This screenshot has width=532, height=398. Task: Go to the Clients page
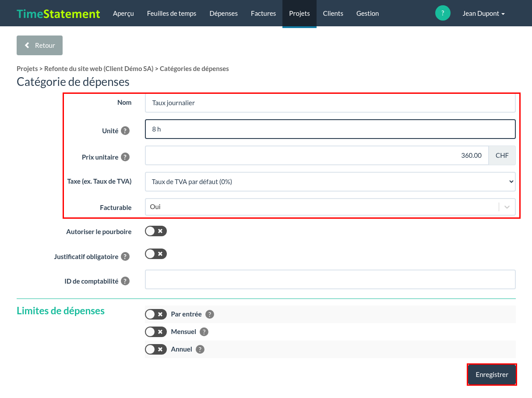[x=333, y=13]
